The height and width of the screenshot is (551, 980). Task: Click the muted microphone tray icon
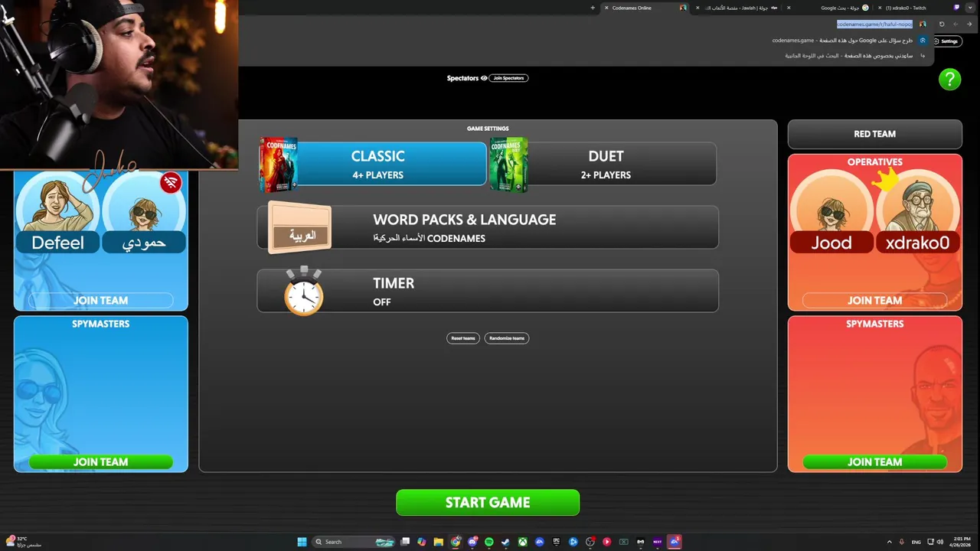coord(901,542)
